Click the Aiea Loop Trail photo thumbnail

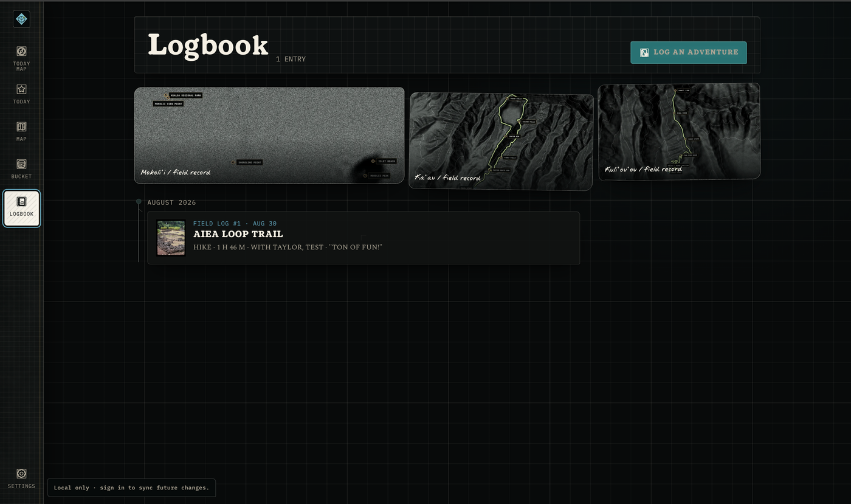pos(171,238)
